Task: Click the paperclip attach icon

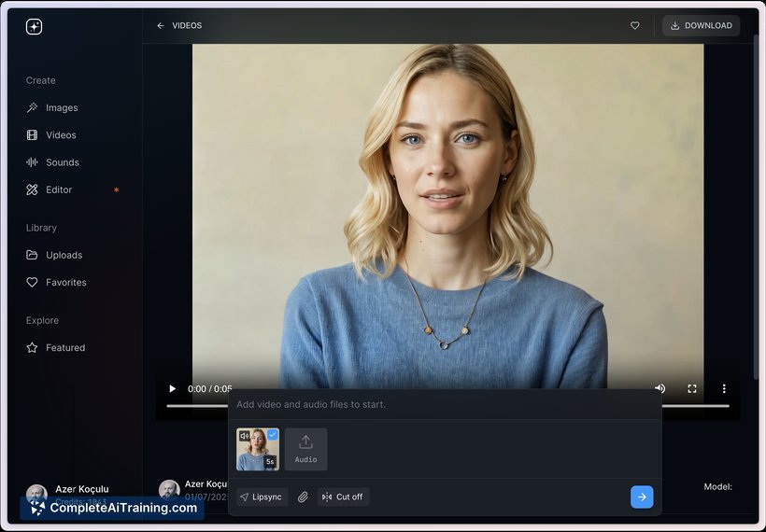Action: coord(303,497)
